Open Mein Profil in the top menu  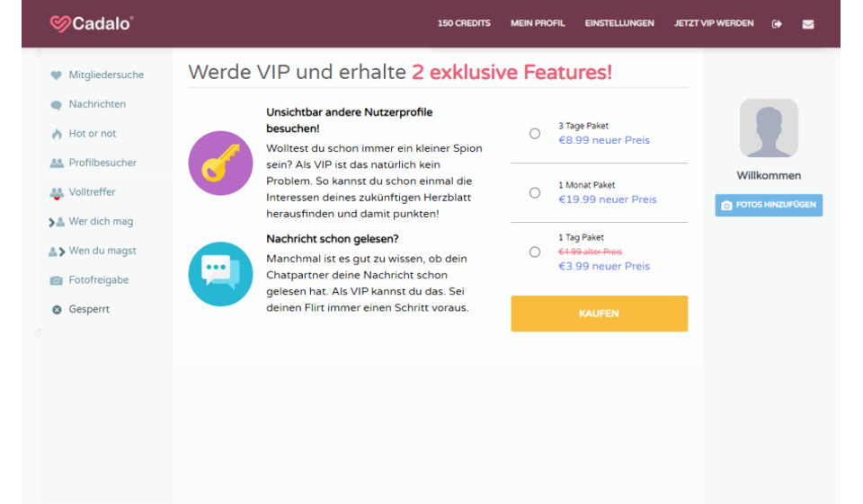tap(538, 23)
